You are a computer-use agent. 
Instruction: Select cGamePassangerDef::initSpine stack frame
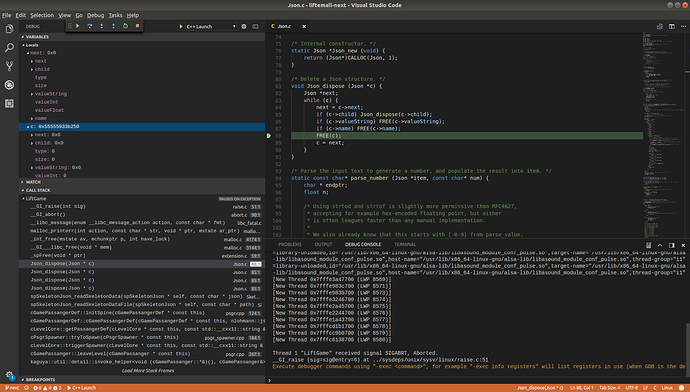point(142,313)
